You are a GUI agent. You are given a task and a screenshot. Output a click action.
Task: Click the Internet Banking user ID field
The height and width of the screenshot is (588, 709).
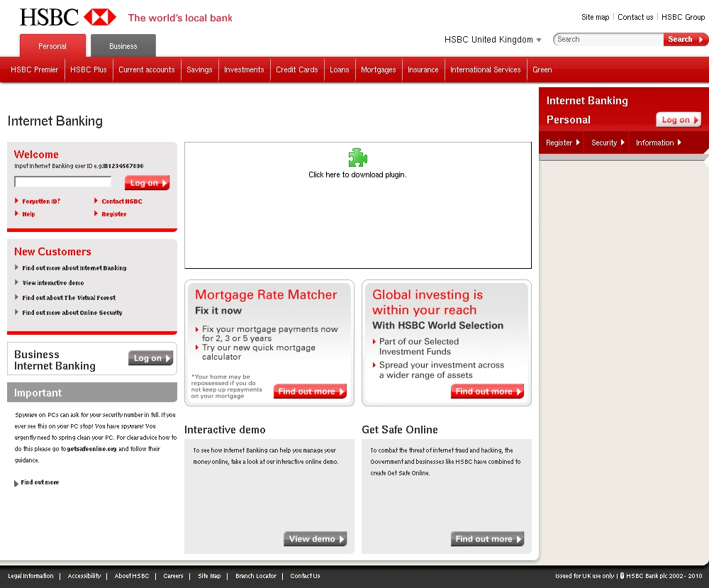pos(63,182)
